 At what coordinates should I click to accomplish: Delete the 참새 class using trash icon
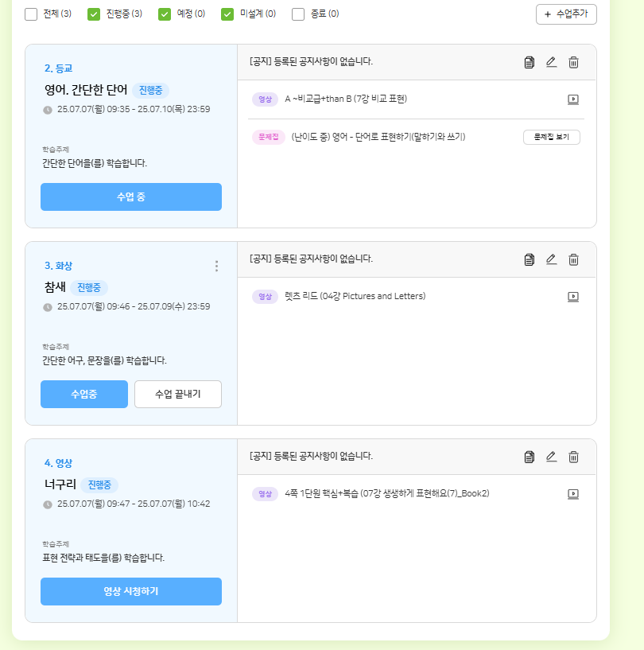point(573,259)
